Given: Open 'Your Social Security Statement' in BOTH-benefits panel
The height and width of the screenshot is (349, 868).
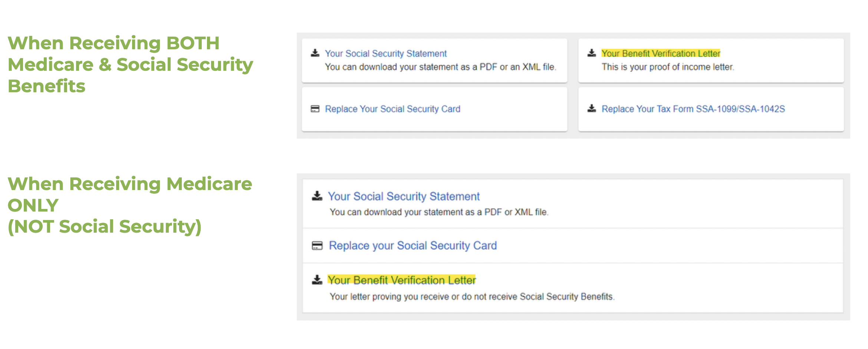Looking at the screenshot, I should 386,54.
